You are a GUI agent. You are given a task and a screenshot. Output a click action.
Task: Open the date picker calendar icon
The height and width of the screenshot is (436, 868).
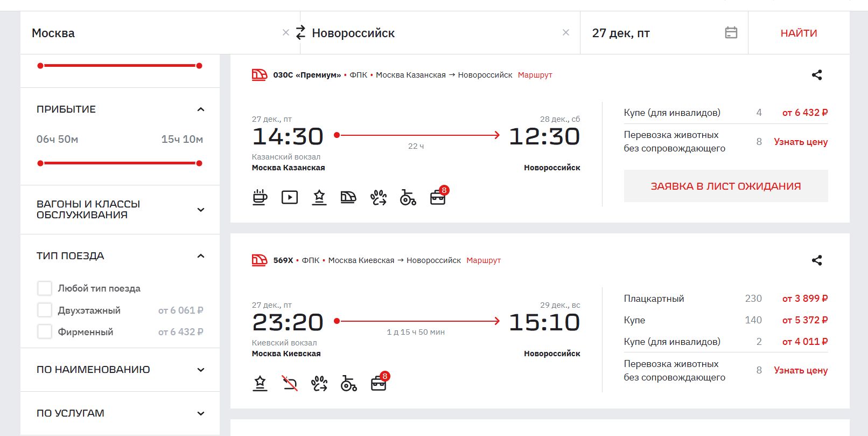tap(731, 33)
